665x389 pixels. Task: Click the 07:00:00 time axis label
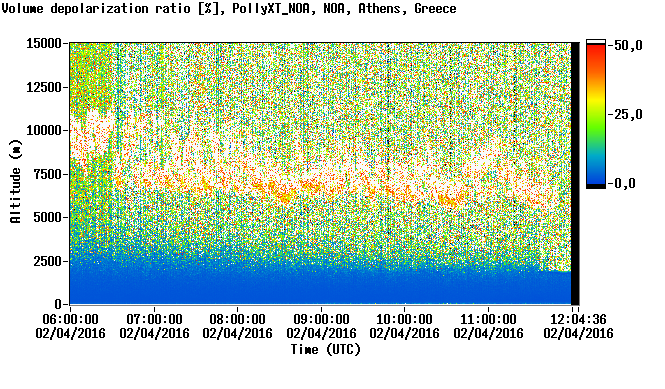(154, 319)
